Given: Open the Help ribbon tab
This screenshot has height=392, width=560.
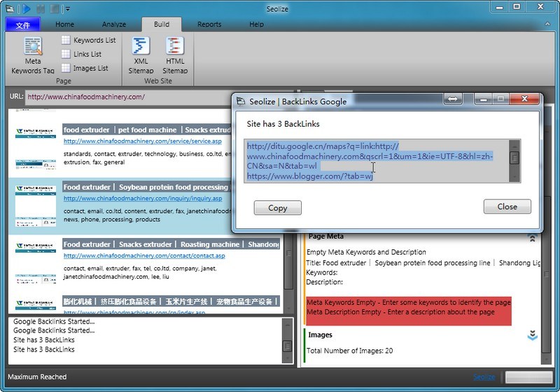Looking at the screenshot, I should tap(256, 24).
